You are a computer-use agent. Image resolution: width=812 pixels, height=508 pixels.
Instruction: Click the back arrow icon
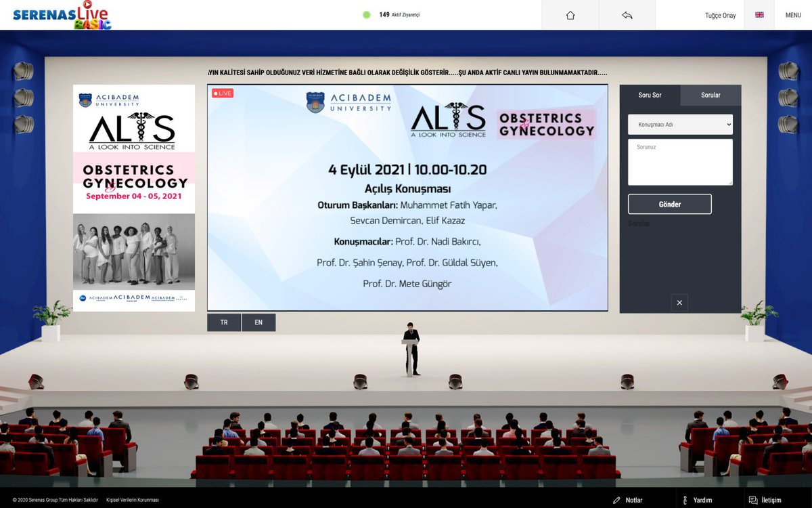pos(627,14)
